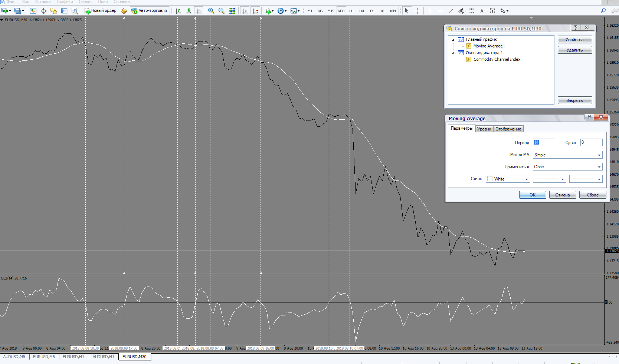This screenshot has width=619, height=364.
Task: Draw a vertical line tool
Action: coord(430,11)
